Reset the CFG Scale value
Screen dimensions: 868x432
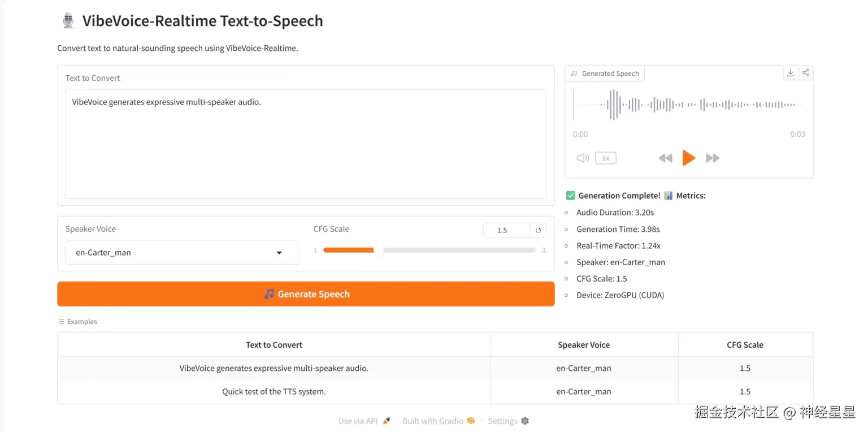tap(538, 230)
